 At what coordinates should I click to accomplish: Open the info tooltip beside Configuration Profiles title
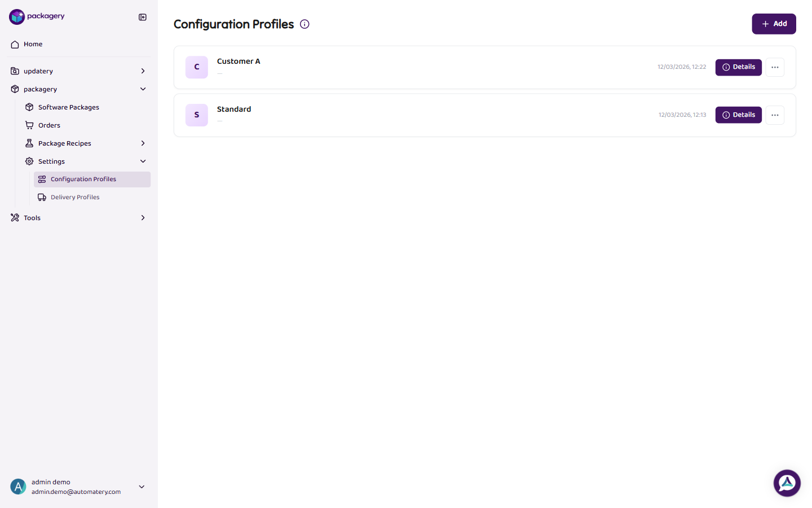304,24
